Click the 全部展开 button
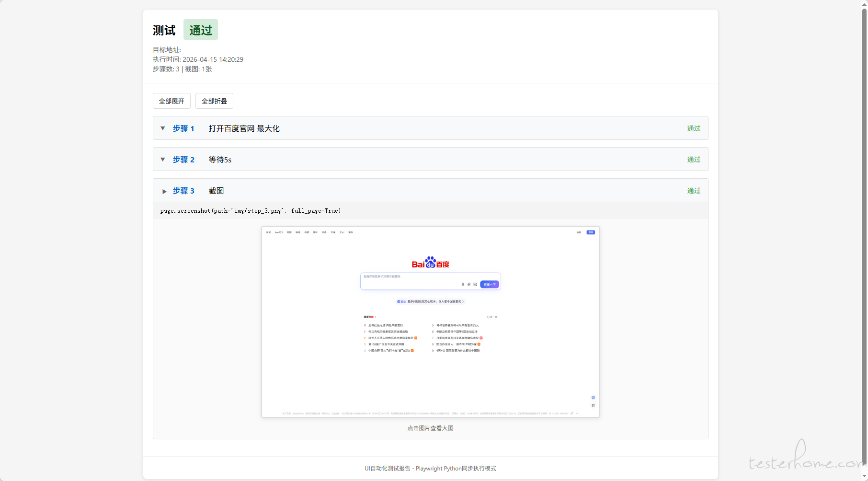The height and width of the screenshot is (481, 868). (x=171, y=101)
